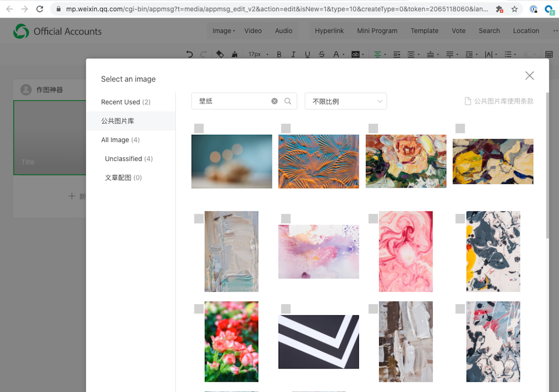
Task: Close the Select an image dialog
Action: [529, 76]
